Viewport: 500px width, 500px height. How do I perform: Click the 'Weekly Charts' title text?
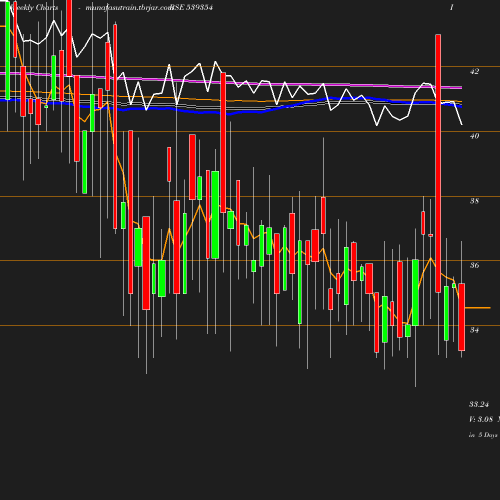tap(35, 7)
